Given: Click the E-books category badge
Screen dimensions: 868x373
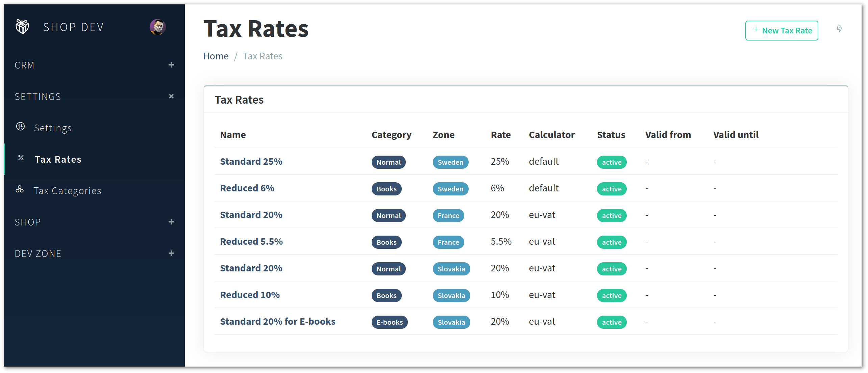Looking at the screenshot, I should (x=390, y=322).
